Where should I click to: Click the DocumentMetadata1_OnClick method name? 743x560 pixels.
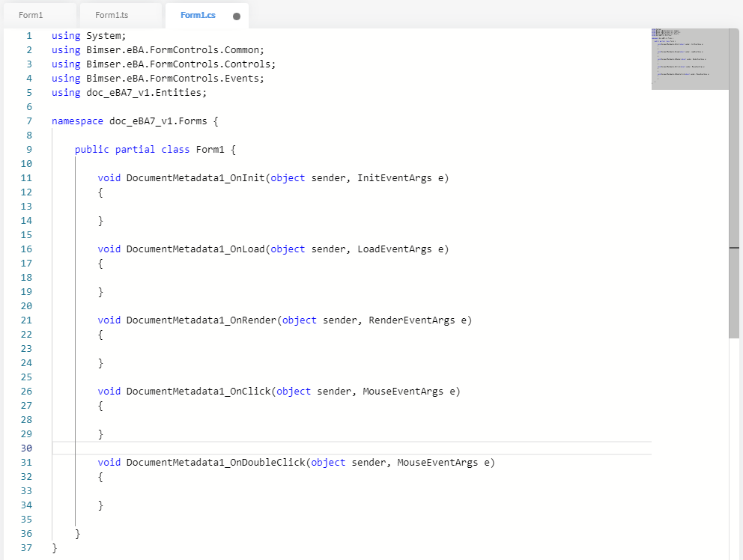[198, 391]
